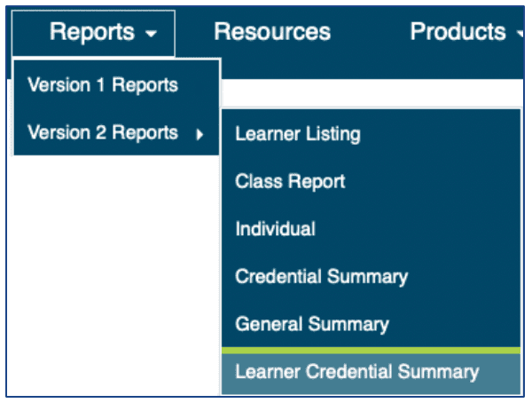Choose the Individual report option

pyautogui.click(x=275, y=229)
